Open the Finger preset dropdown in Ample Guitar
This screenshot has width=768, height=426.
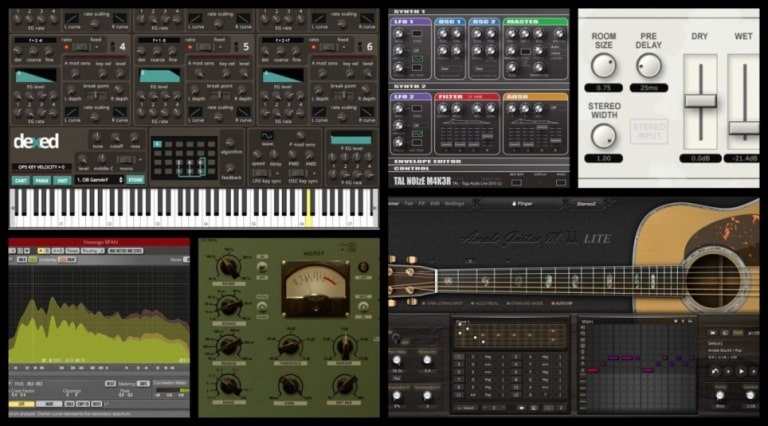[x=522, y=204]
